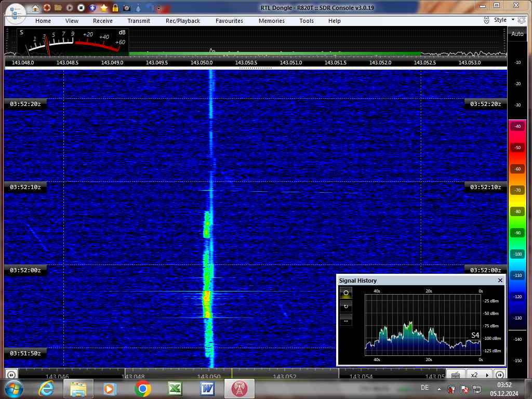The width and height of the screenshot is (532, 399).
Task: Open Windows Explorer from the taskbar
Action: pyautogui.click(x=78, y=389)
